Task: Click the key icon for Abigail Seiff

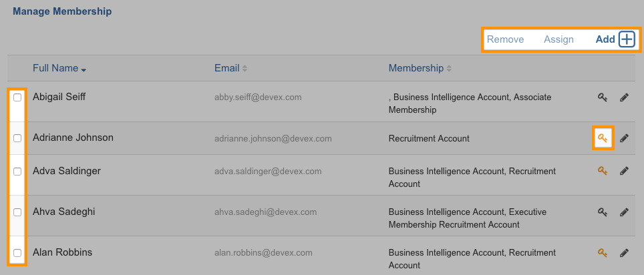Action: click(602, 97)
